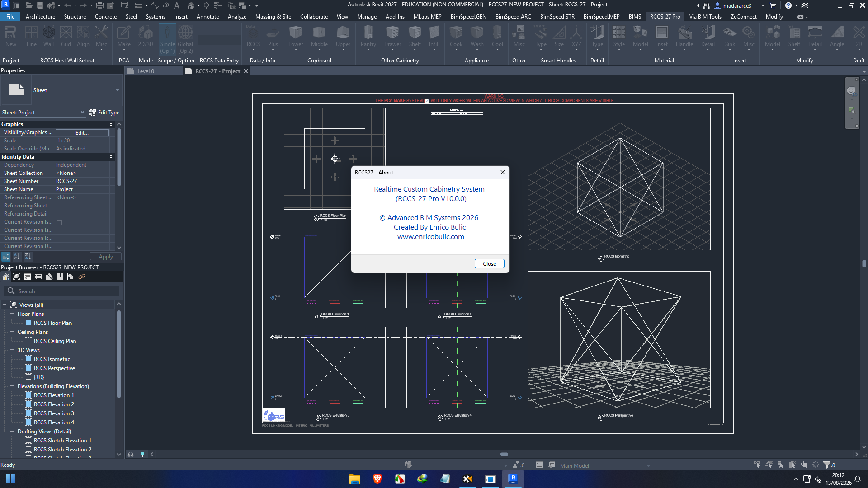The width and height of the screenshot is (868, 488).
Task: Click the Smart Handles XYZ tool
Action: click(576, 37)
